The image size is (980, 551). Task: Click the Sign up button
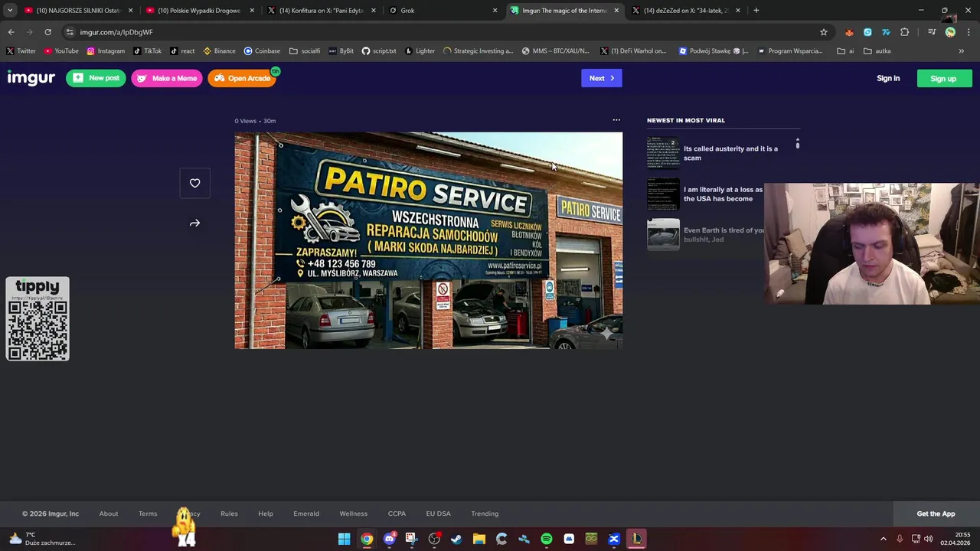tap(944, 78)
